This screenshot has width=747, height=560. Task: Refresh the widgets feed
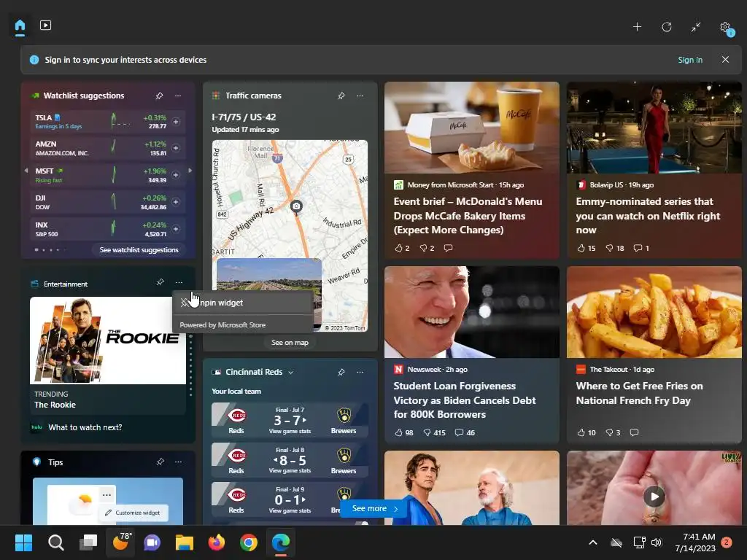tap(667, 27)
